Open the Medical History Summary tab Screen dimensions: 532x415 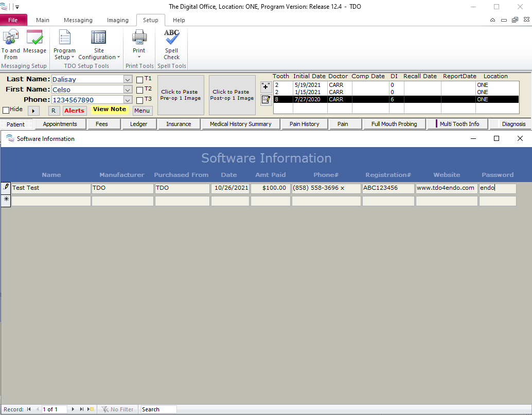241,124
